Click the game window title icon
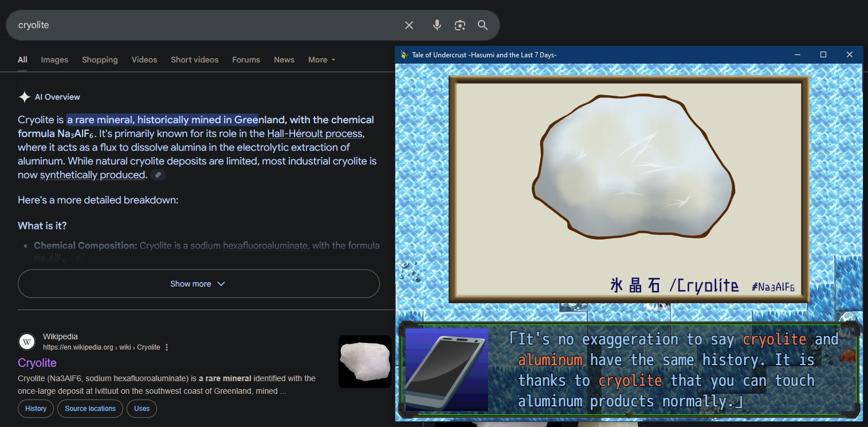868x427 pixels. pos(404,55)
